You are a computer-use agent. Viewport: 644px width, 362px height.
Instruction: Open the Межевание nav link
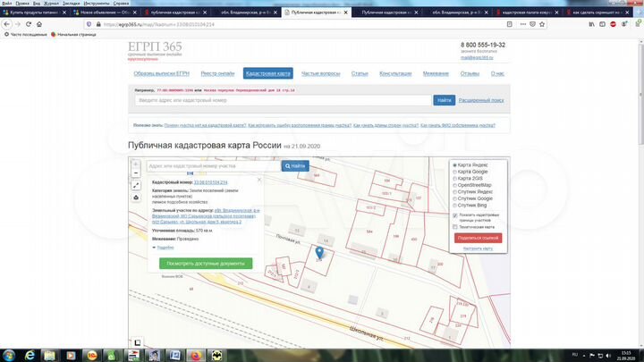pos(436,73)
